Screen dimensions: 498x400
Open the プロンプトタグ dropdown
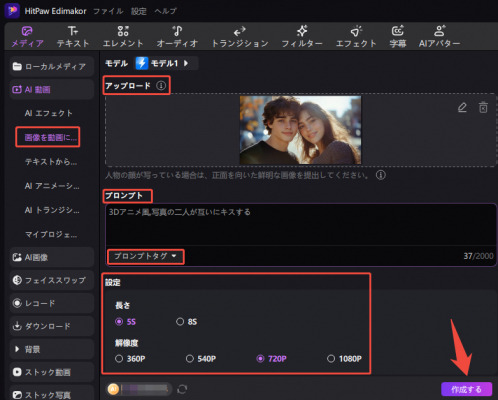point(146,256)
